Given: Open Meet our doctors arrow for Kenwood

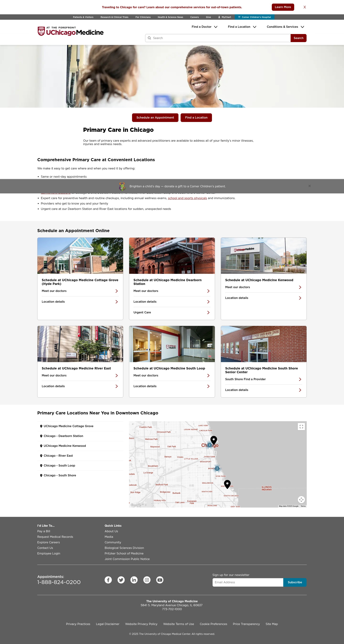Looking at the screenshot, I should (x=300, y=287).
